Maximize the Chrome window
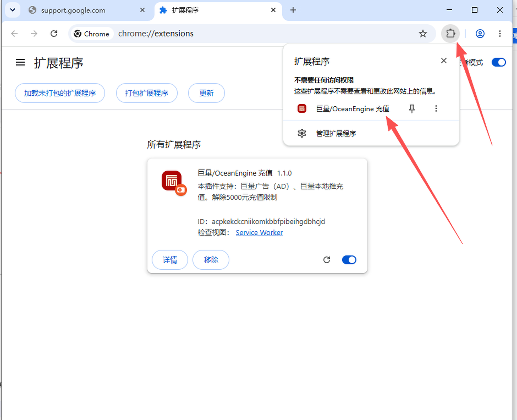Image resolution: width=517 pixels, height=420 pixels. pyautogui.click(x=474, y=10)
